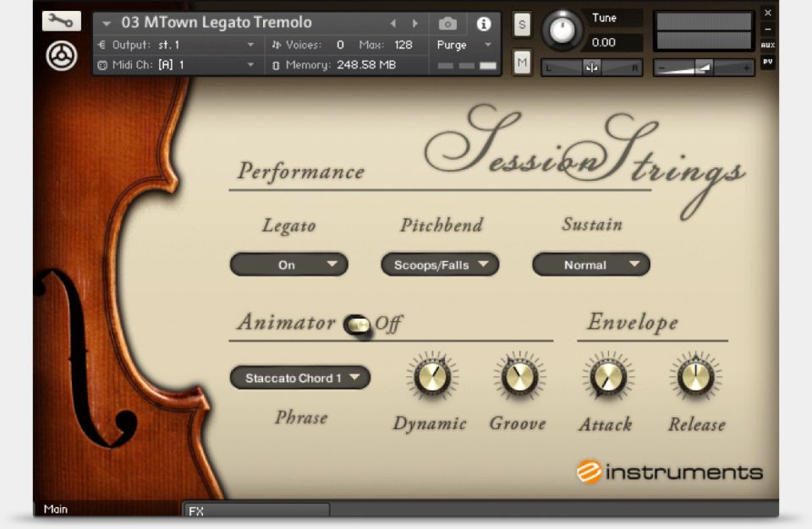The image size is (812, 529).
Task: Open the camera snapshot view
Action: pyautogui.click(x=447, y=24)
